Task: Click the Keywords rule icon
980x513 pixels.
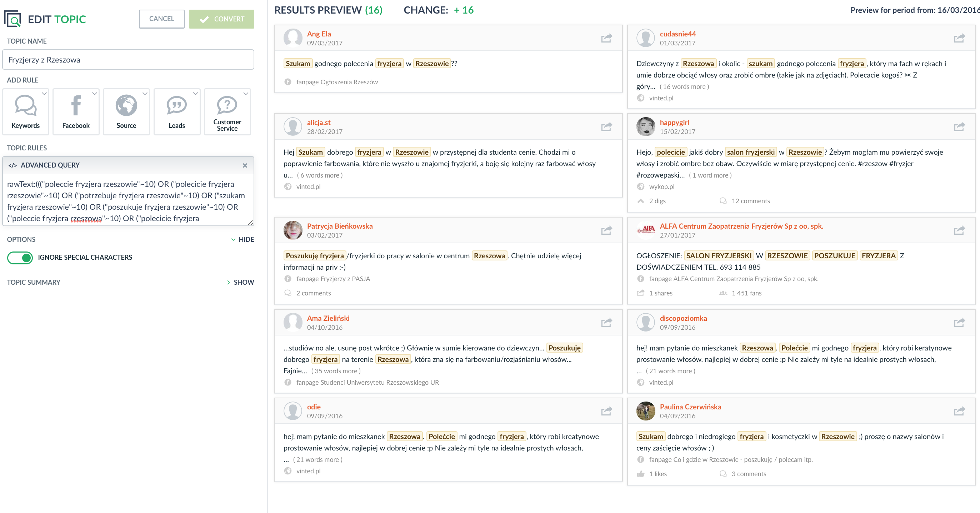Action: [25, 106]
